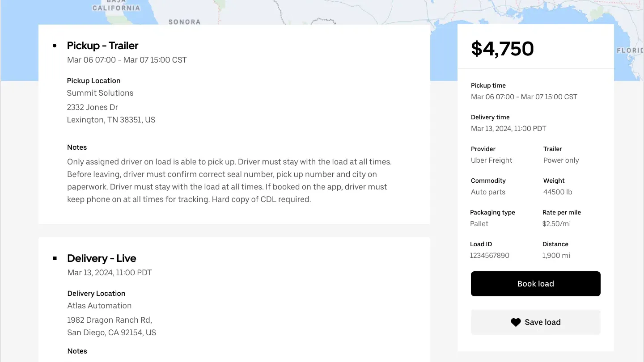Click the Uber Freight provider value
Screen dimensions: 644x362
[x=491, y=160]
